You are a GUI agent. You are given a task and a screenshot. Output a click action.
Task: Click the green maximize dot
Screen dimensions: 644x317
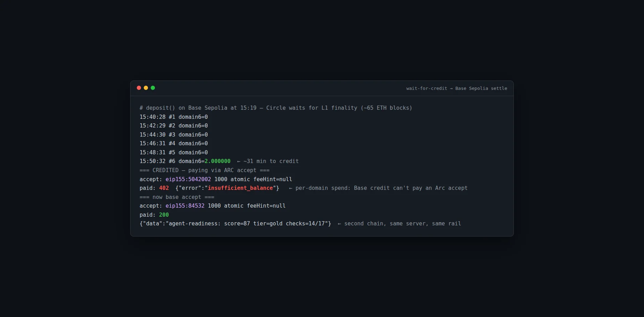(153, 88)
